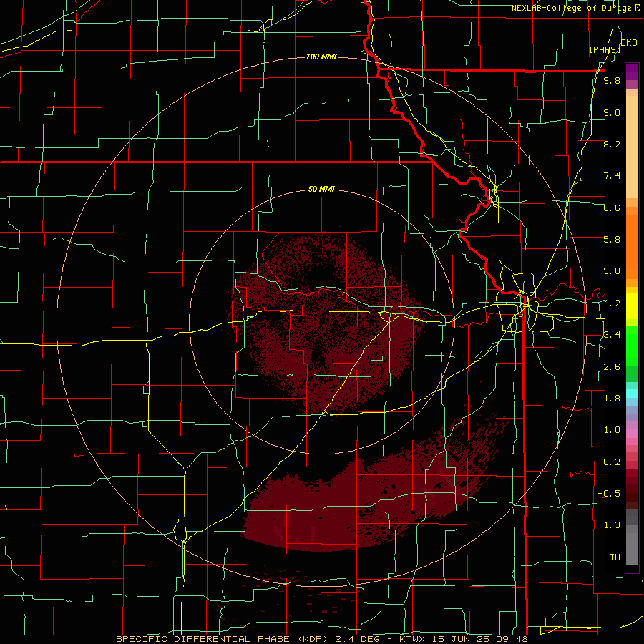
Task: Select the orange segment of the color bar
Action: tap(632, 247)
